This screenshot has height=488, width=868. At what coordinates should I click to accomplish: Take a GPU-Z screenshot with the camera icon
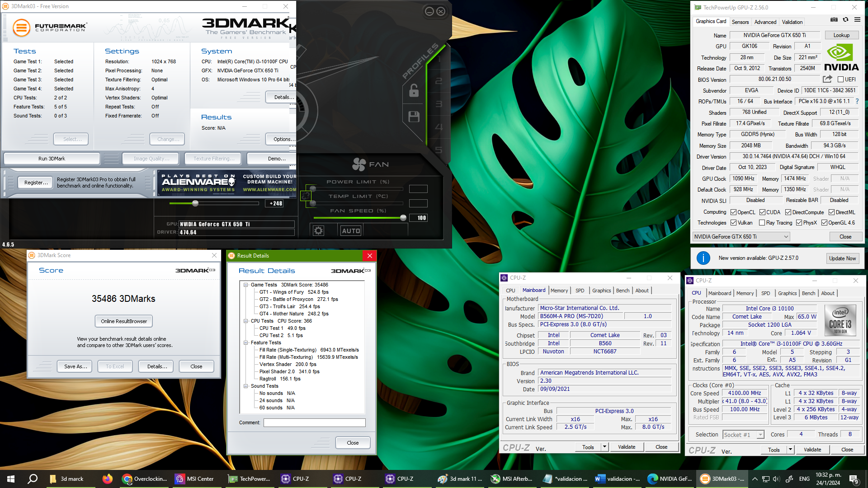pos(834,20)
